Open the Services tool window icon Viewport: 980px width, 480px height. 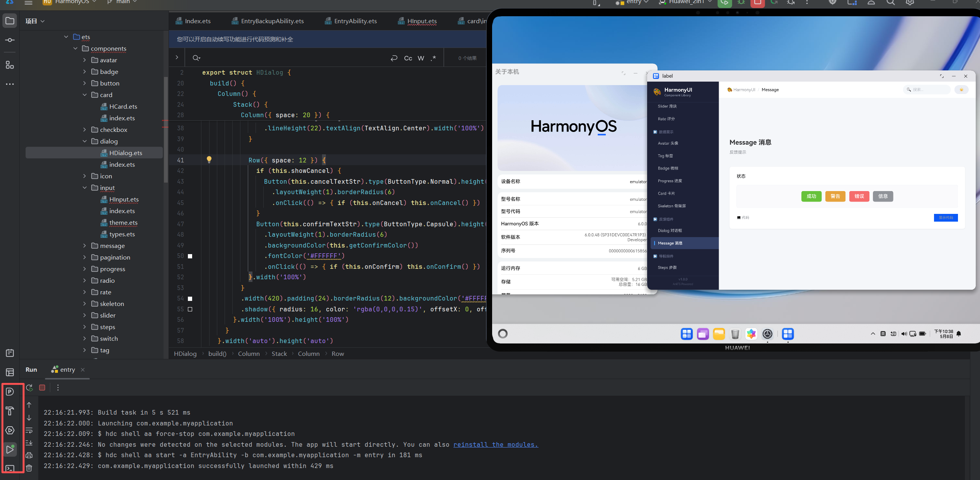coord(10,430)
